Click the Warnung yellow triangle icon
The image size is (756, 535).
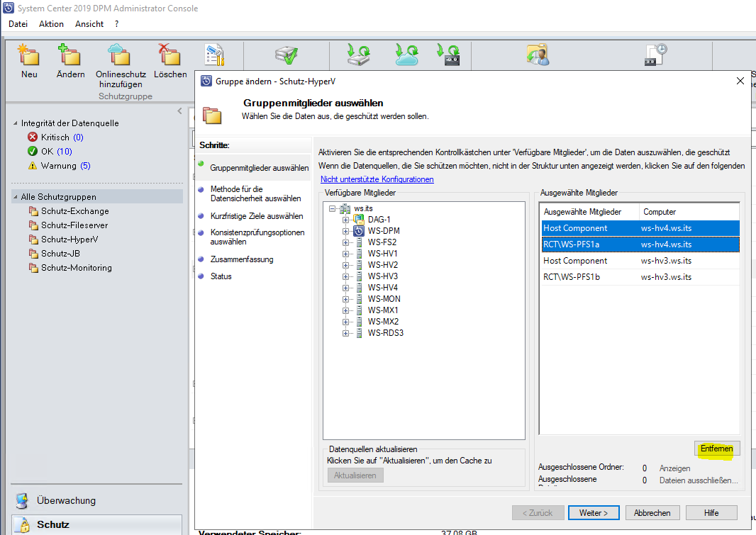click(x=33, y=166)
